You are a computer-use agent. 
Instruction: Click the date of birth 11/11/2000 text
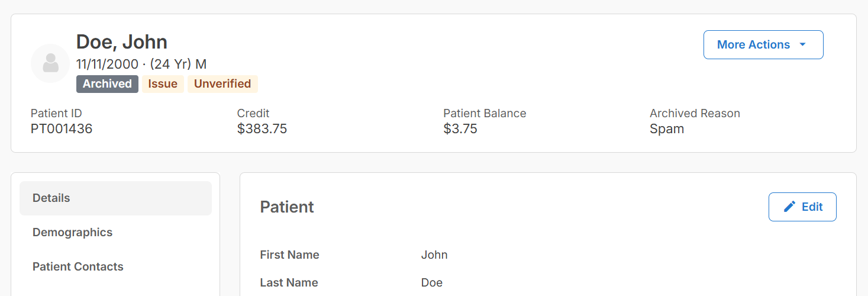point(107,65)
